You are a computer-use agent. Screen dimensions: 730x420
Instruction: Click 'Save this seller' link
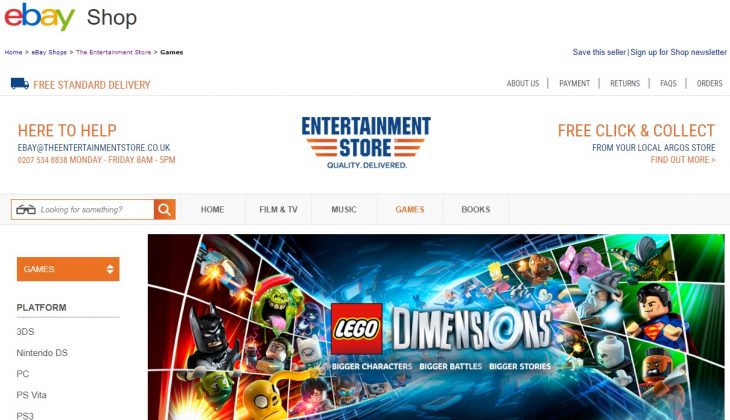click(599, 52)
